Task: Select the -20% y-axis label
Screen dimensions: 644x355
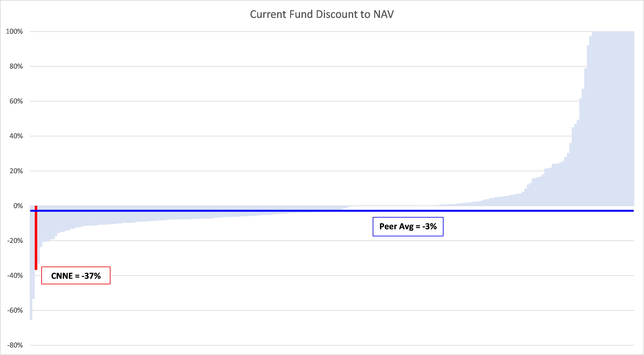Action: coord(15,241)
